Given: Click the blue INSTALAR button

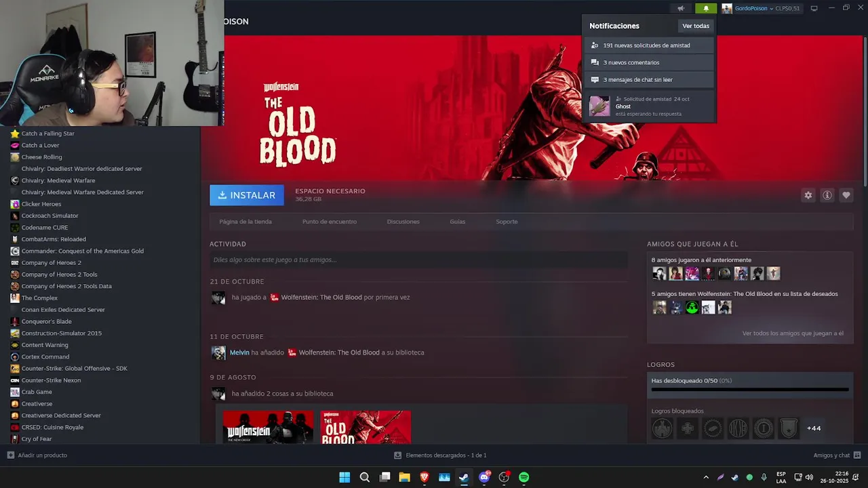Looking at the screenshot, I should [x=247, y=195].
